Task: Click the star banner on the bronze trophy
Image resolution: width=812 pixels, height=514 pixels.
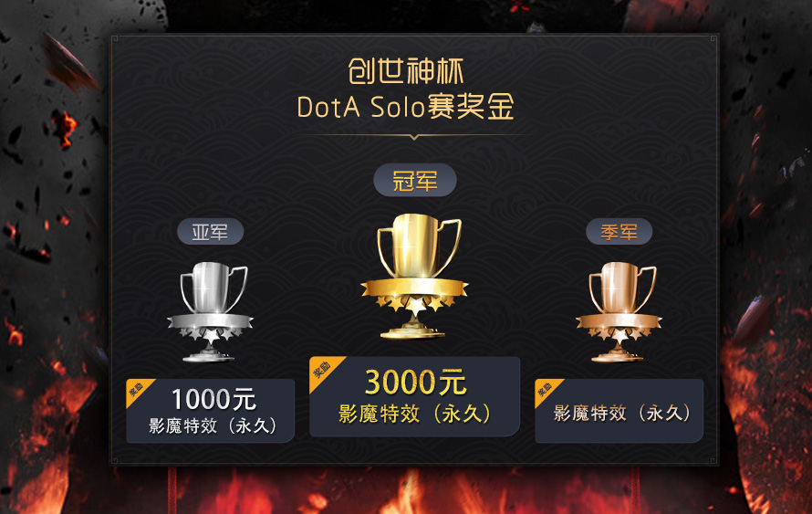Action: coord(619,327)
